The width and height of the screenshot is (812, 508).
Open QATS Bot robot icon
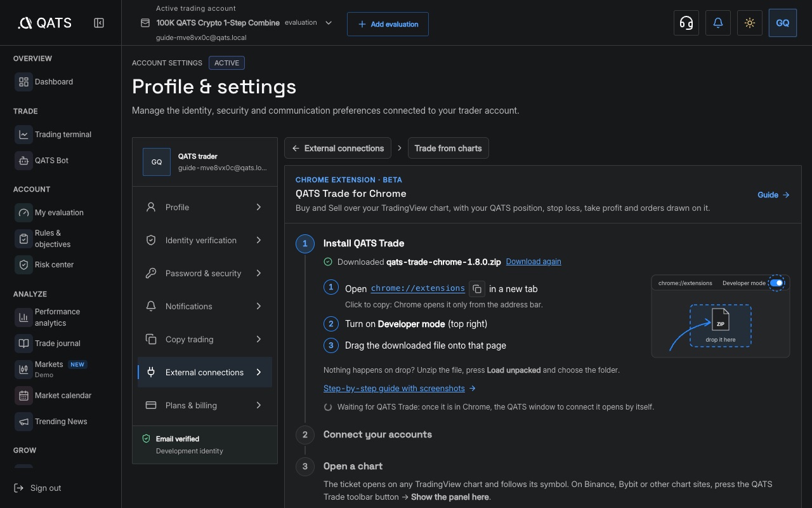coord(23,161)
